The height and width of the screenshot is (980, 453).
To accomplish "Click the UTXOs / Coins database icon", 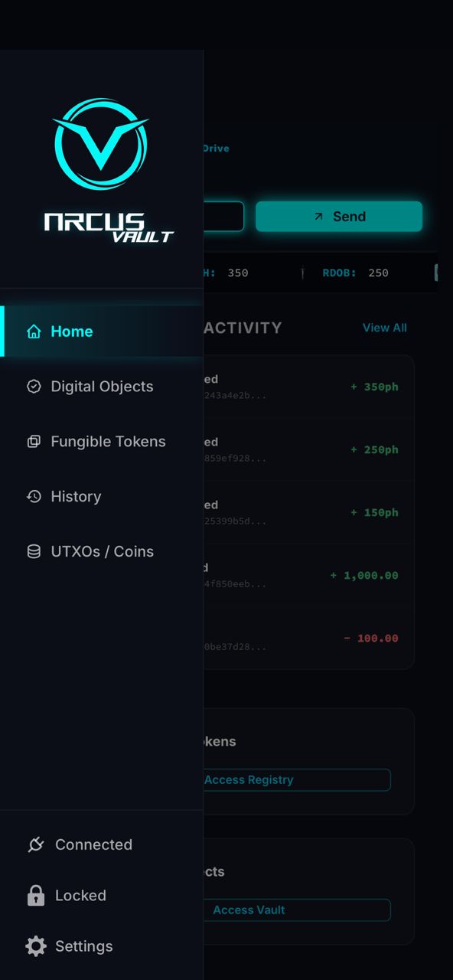I will point(34,551).
